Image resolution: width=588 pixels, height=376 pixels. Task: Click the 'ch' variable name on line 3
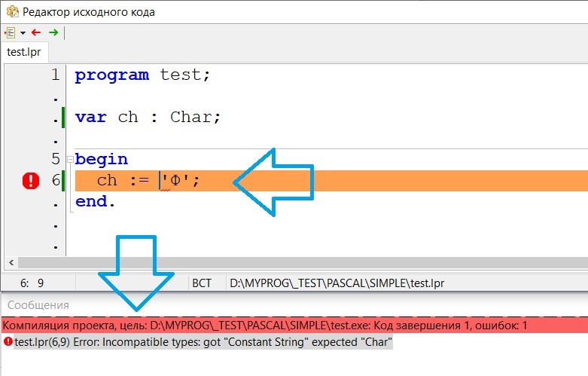(128, 117)
